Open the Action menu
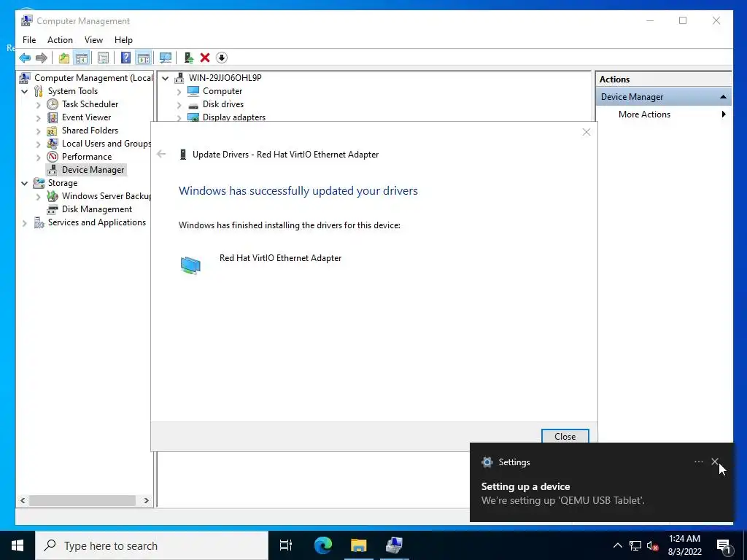747x560 pixels. 60,40
